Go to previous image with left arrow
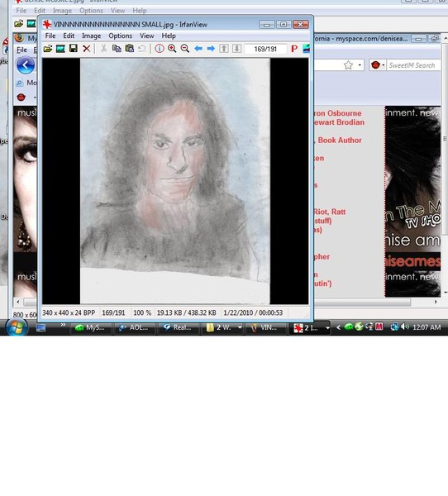This screenshot has height=496, width=448. pyautogui.click(x=198, y=49)
